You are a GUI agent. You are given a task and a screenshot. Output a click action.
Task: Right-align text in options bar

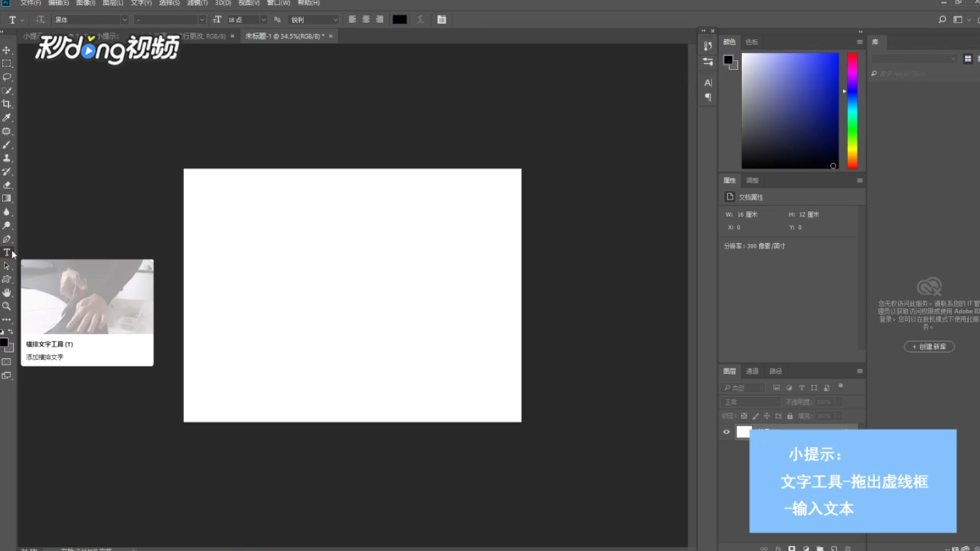380,20
